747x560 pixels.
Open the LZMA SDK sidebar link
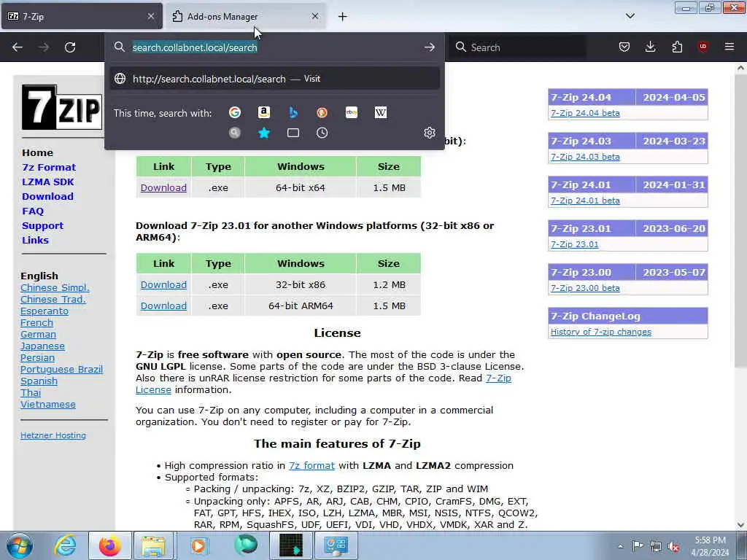tap(48, 182)
